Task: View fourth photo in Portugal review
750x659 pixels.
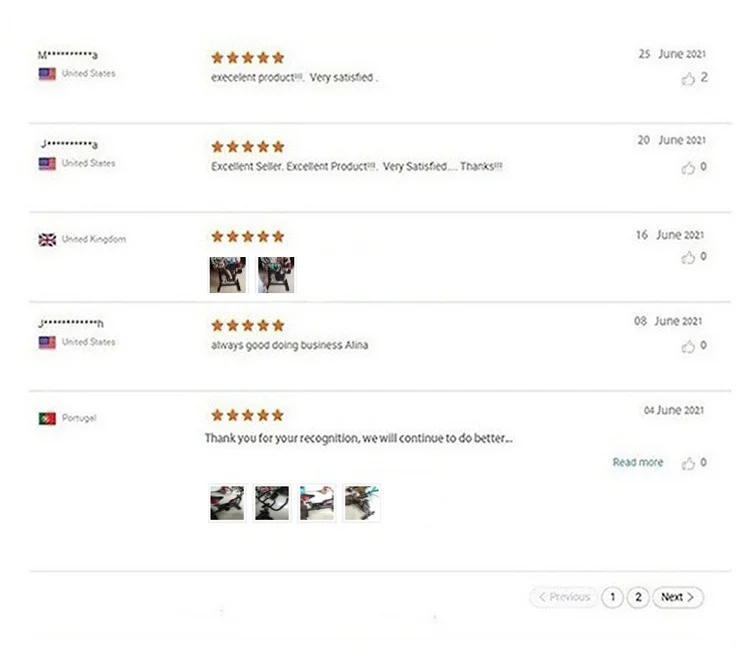Action: tap(362, 503)
